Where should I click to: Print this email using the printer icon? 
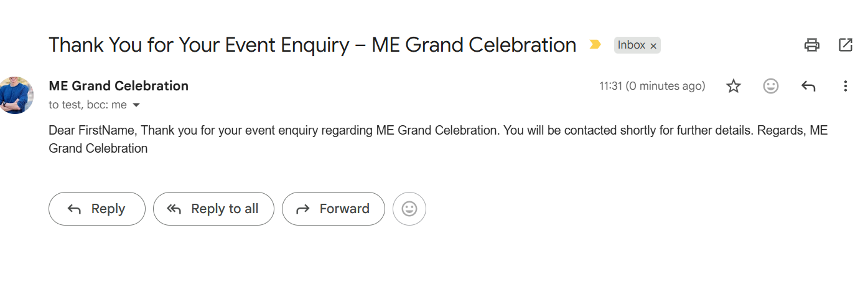coord(811,45)
